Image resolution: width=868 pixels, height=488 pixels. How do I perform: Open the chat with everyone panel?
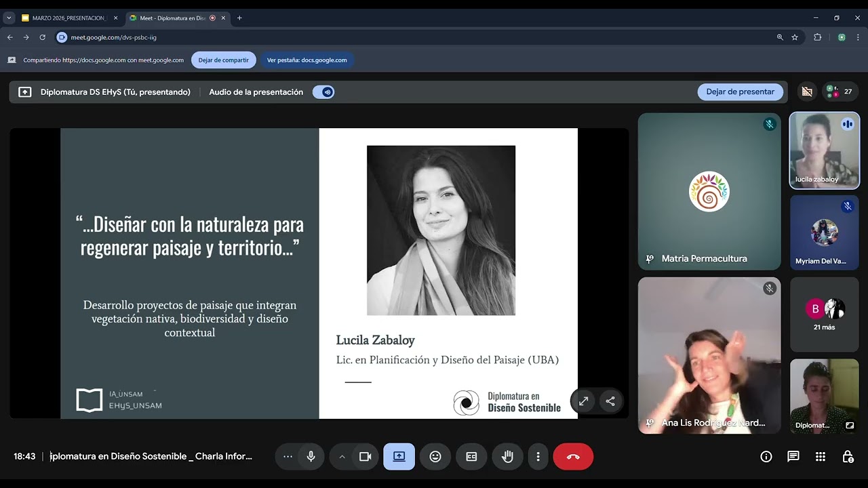pos(793,457)
